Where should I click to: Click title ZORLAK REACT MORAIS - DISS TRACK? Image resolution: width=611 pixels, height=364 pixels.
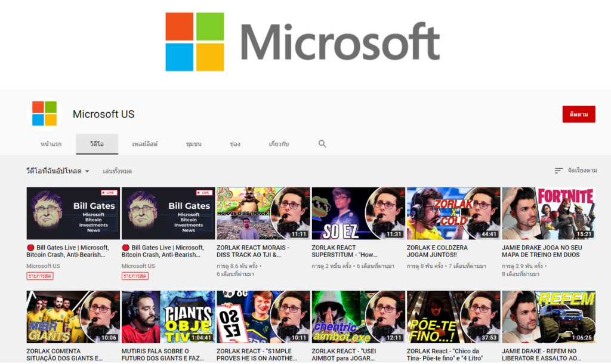253,251
